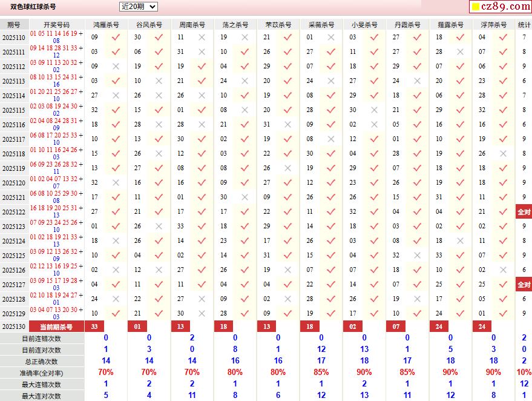532x401 pixels.
Task: Click the red 33 current kill number
Action: click(x=94, y=326)
